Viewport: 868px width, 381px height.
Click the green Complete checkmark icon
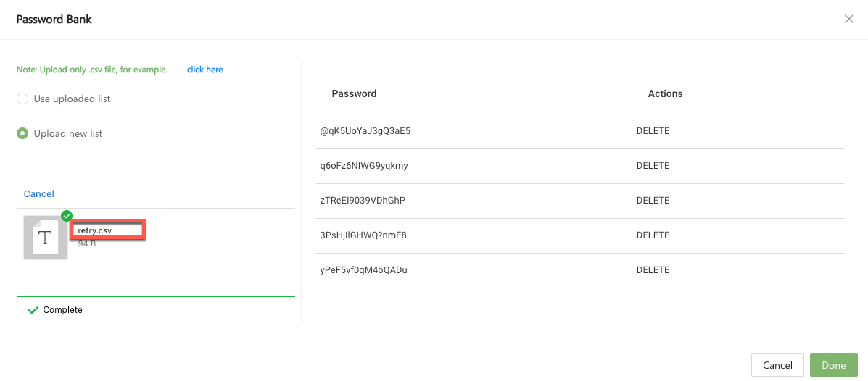(32, 310)
